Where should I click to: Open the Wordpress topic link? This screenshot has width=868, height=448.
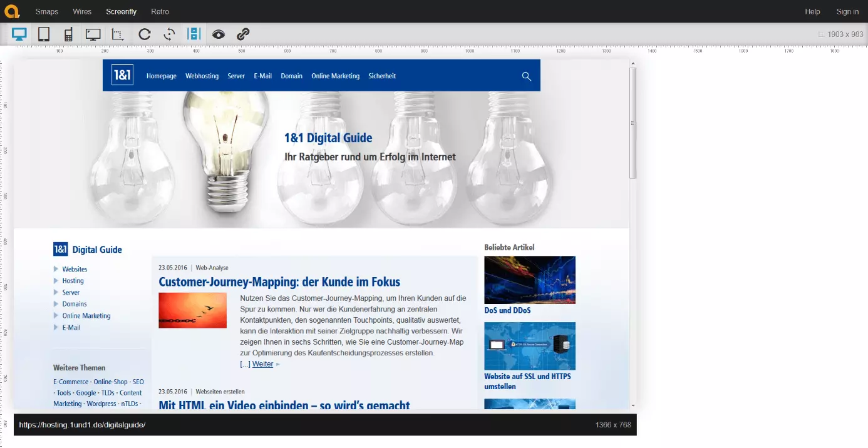[x=101, y=404]
